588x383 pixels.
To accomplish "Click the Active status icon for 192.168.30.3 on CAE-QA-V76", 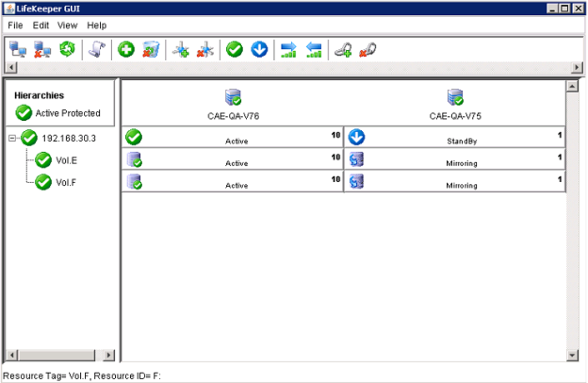I will [x=134, y=137].
